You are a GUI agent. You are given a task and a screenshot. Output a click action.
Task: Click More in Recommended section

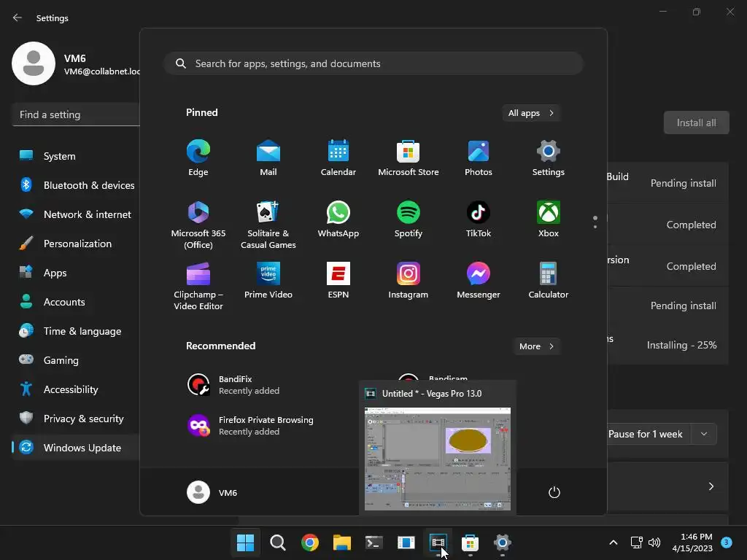(536, 346)
